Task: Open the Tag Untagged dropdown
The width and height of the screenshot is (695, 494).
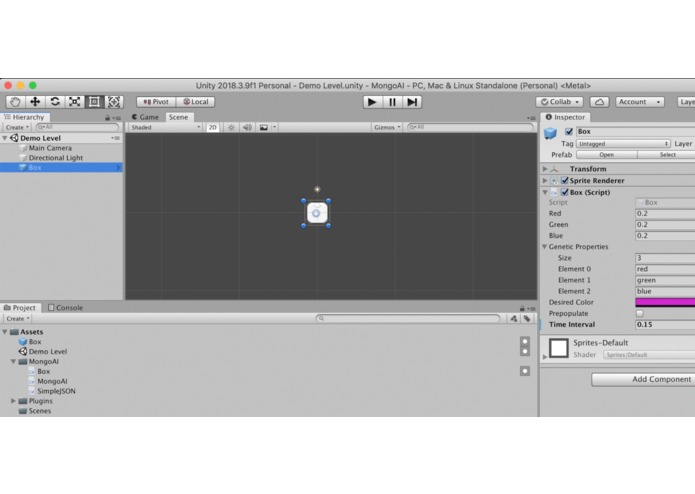Action: click(623, 144)
